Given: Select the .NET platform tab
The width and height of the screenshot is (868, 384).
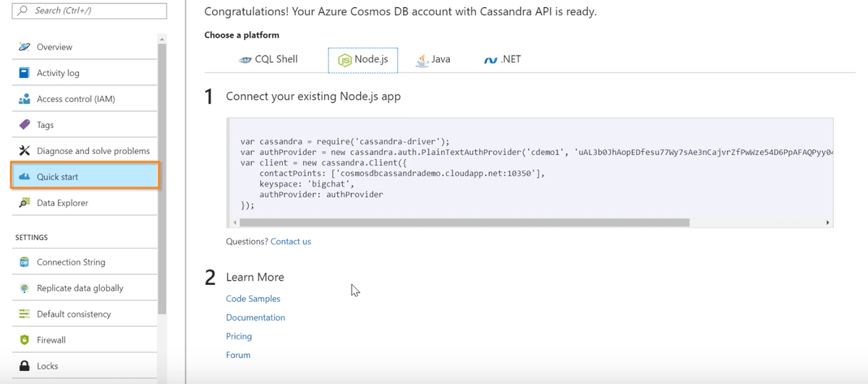Looking at the screenshot, I should click(x=503, y=60).
